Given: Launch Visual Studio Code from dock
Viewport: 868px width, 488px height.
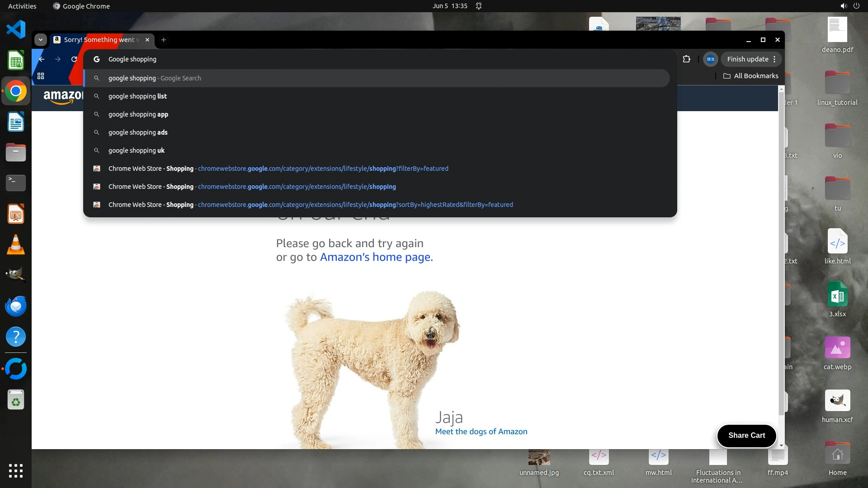Looking at the screenshot, I should pyautogui.click(x=16, y=30).
